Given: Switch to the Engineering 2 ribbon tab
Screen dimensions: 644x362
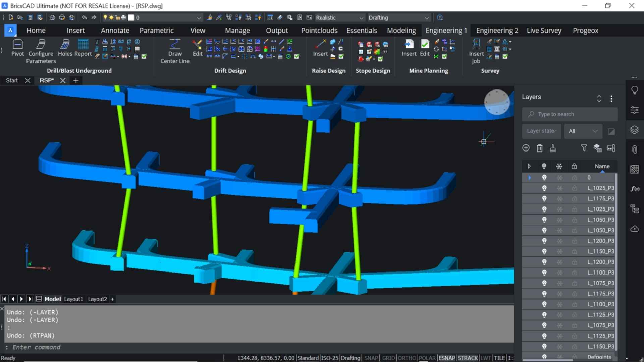Looking at the screenshot, I should point(497,31).
